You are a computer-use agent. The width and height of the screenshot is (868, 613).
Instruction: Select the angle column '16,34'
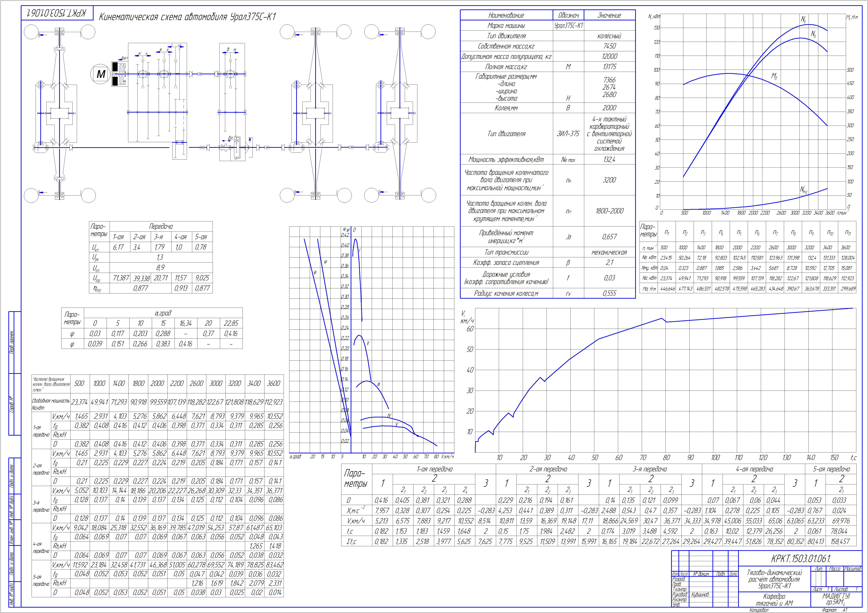pyautogui.click(x=186, y=323)
